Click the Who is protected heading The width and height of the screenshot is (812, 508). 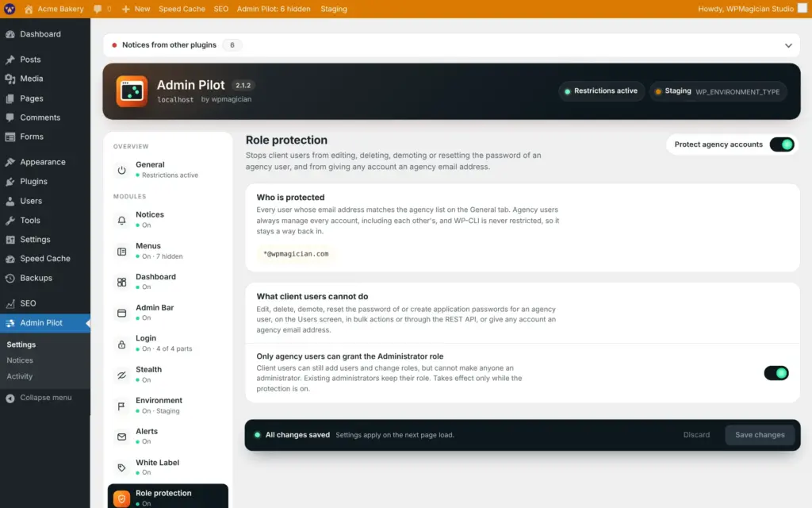coord(290,198)
